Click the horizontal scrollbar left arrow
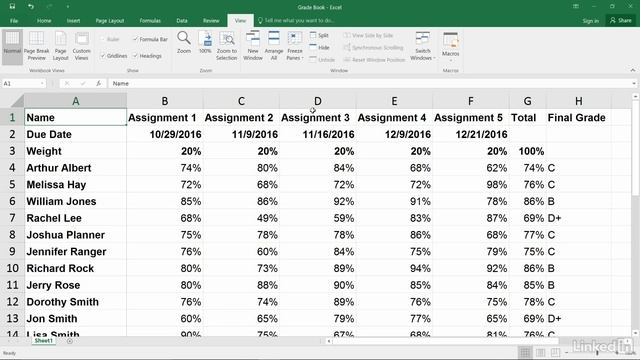Image resolution: width=640 pixels, height=360 pixels. click(329, 341)
